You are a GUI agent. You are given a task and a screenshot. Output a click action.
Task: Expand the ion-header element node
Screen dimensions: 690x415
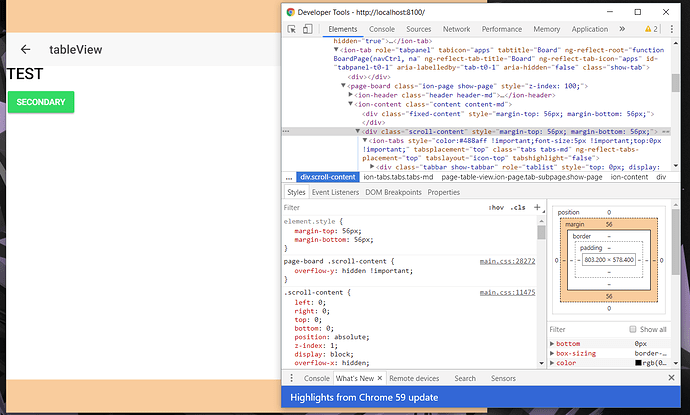(x=351, y=94)
